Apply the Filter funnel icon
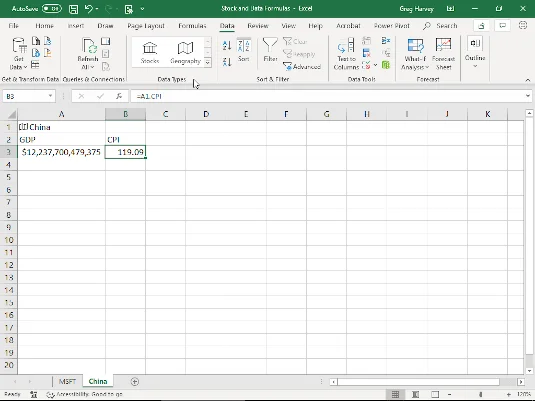The image size is (535, 401). tap(270, 50)
